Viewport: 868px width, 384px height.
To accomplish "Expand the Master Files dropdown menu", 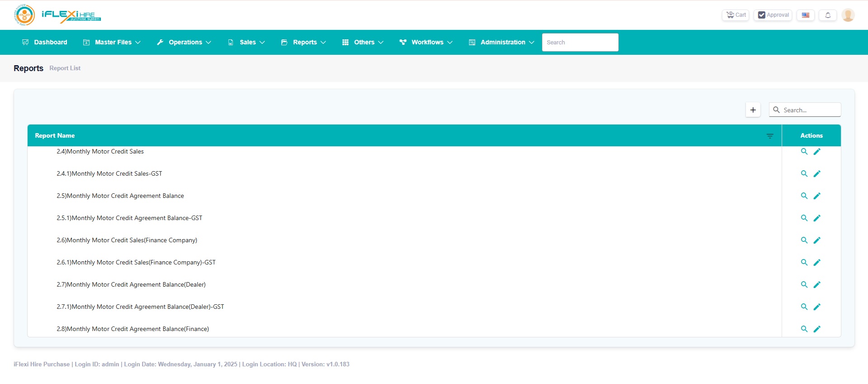I will 112,42.
